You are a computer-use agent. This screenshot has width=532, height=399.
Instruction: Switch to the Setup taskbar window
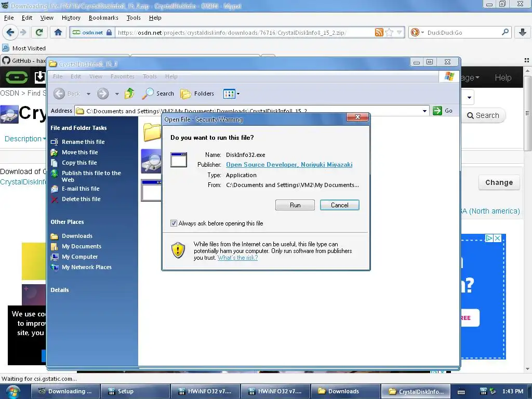[x=135, y=391]
